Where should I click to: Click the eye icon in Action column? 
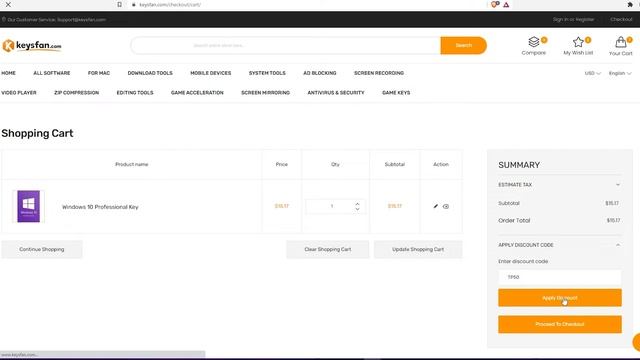coord(446,207)
